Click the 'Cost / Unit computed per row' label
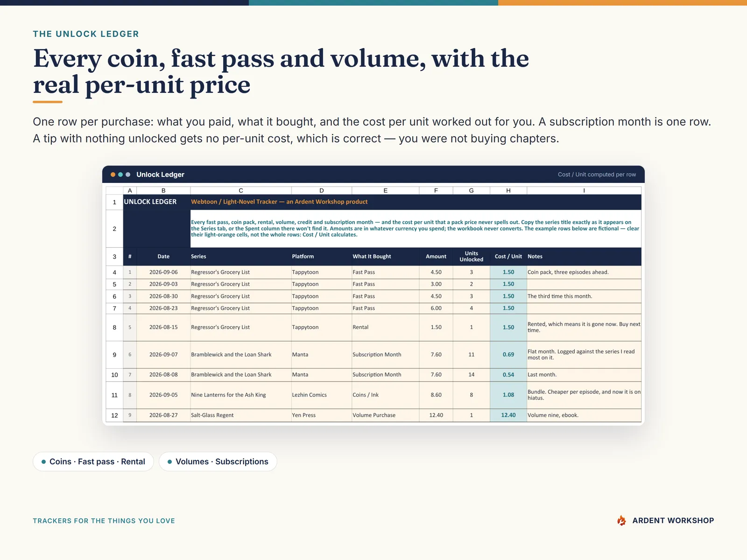This screenshot has width=747, height=560. [x=597, y=175]
